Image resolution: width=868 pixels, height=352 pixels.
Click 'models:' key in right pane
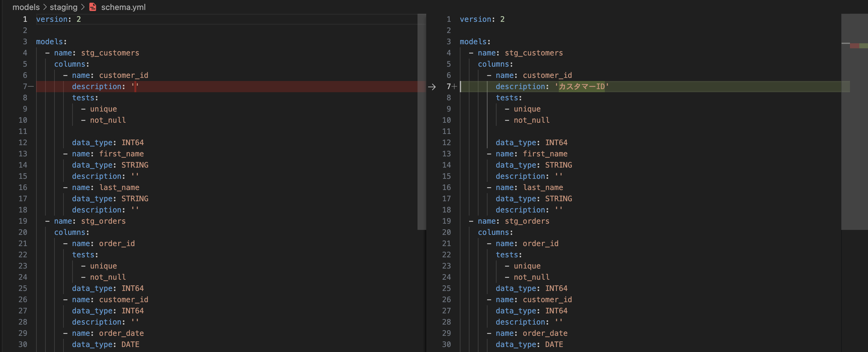coord(475,42)
